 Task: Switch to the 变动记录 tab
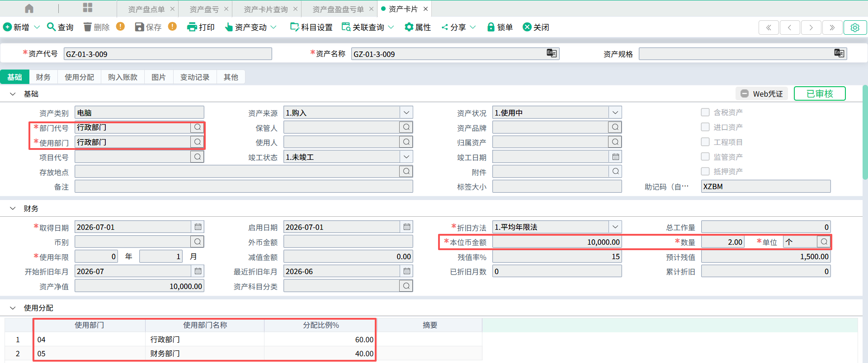pyautogui.click(x=195, y=77)
